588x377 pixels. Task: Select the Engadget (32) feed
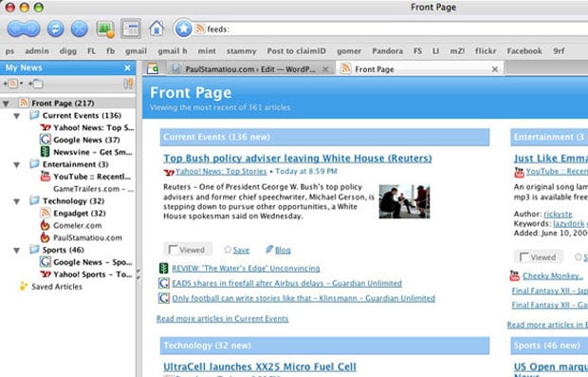click(x=73, y=214)
